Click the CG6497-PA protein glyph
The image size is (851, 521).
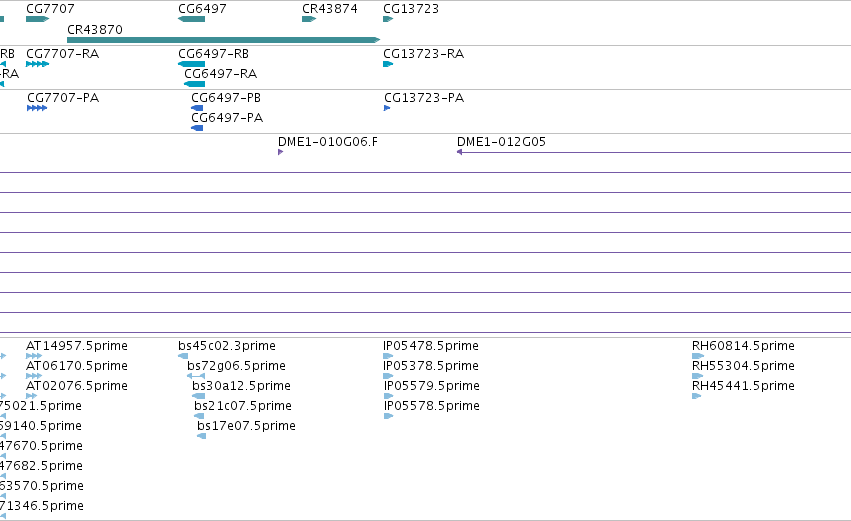(197, 128)
